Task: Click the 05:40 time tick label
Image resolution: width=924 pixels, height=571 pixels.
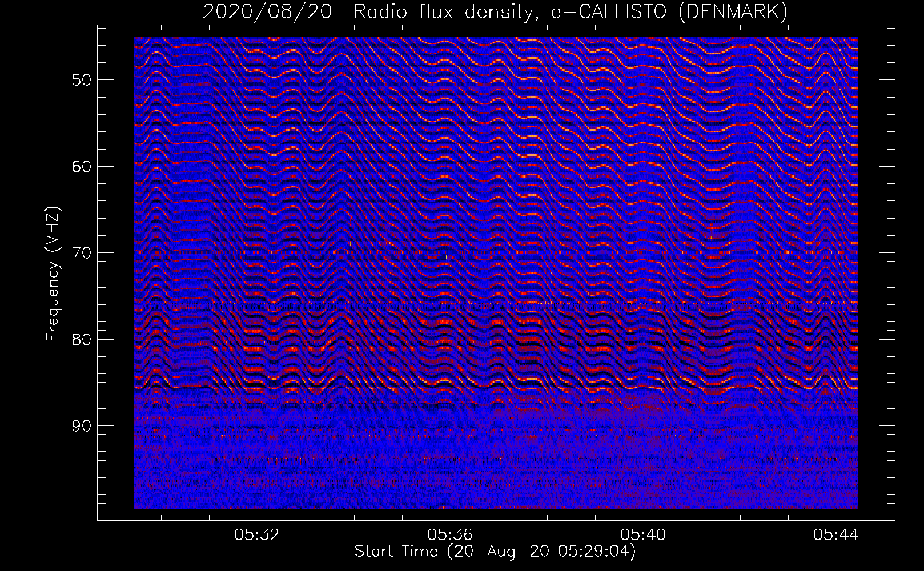Action: pos(643,534)
